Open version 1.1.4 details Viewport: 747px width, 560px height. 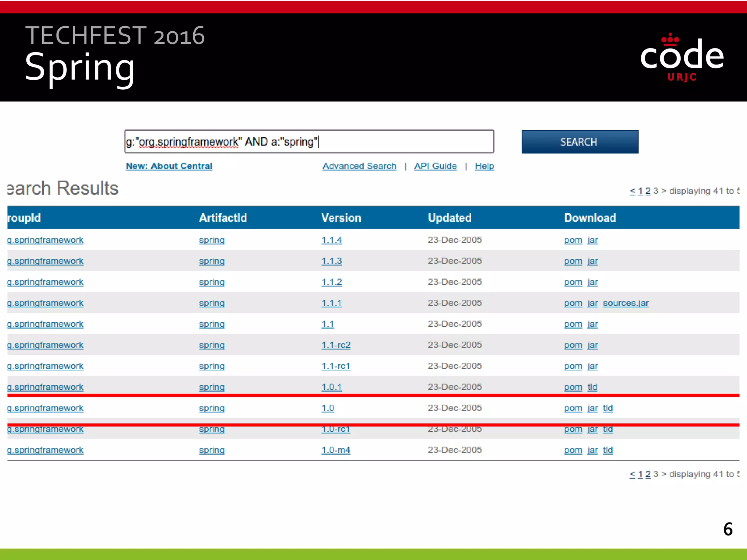331,240
